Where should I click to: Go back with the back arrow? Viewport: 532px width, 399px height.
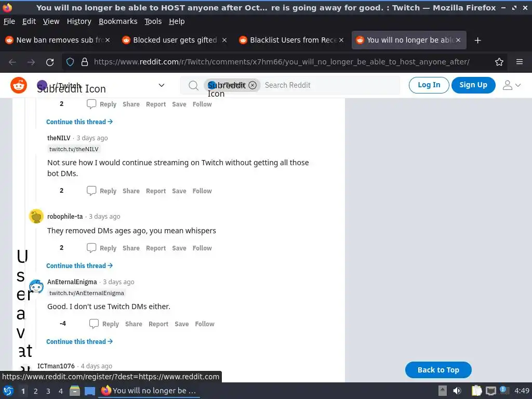point(12,62)
